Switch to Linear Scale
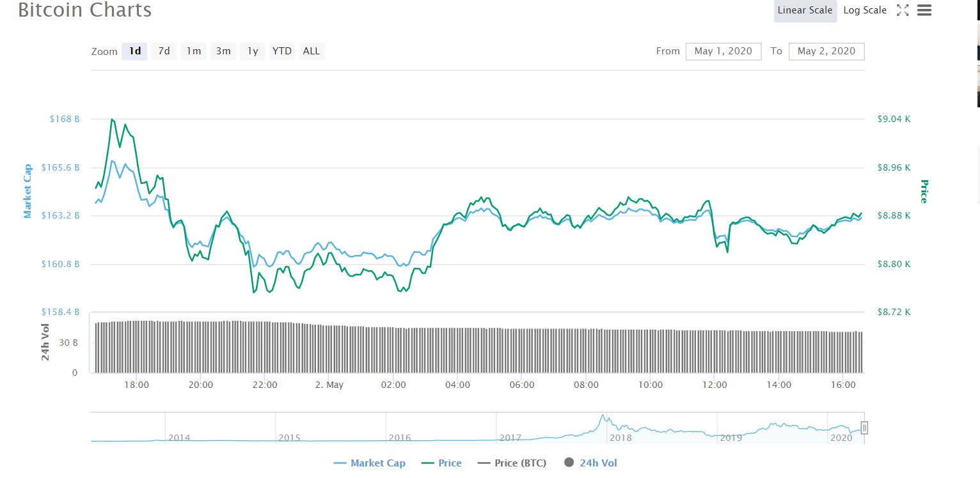 pyautogui.click(x=805, y=10)
